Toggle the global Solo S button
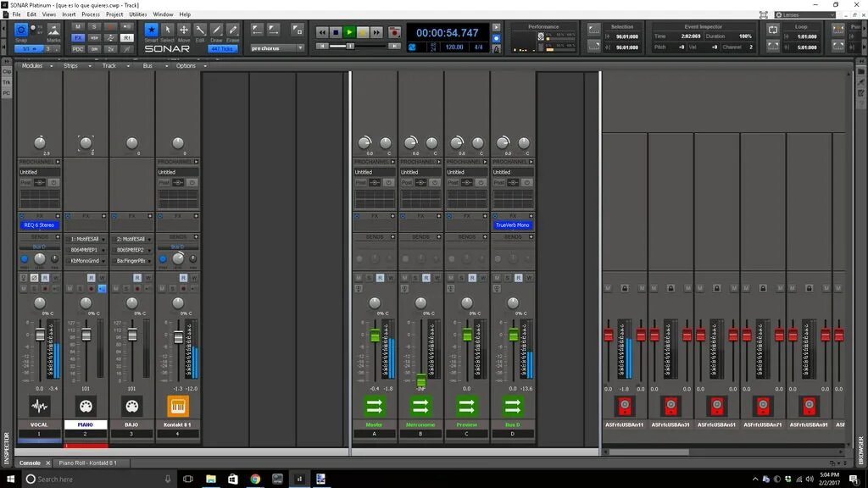Image resolution: width=868 pixels, height=488 pixels. 94,26
